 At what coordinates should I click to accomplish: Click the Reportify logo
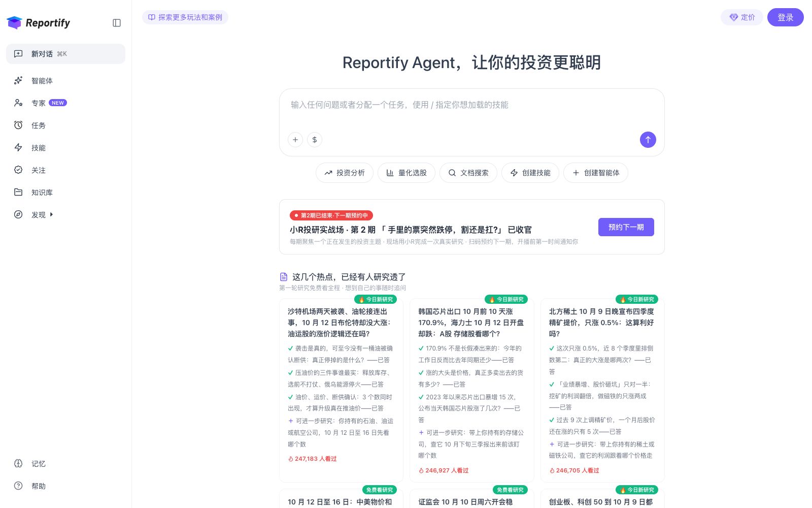pos(39,23)
